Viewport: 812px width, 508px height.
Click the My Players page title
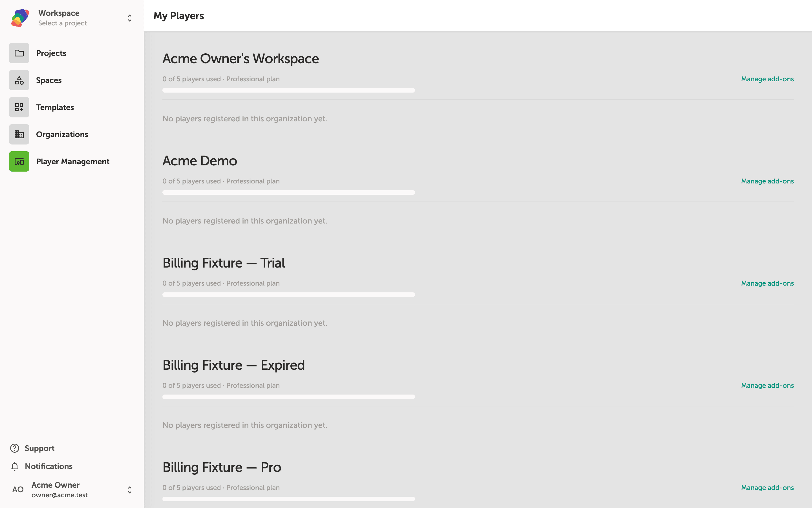pyautogui.click(x=178, y=16)
